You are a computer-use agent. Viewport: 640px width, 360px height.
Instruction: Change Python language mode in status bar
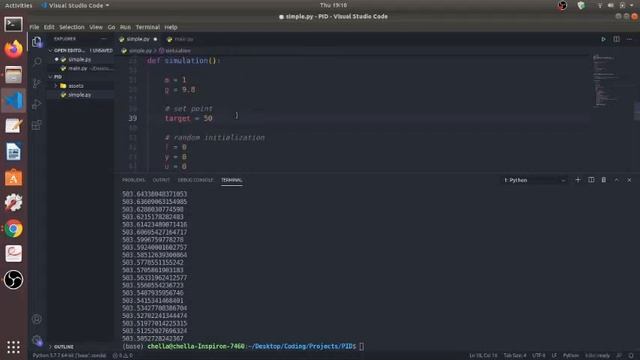tap(570, 356)
